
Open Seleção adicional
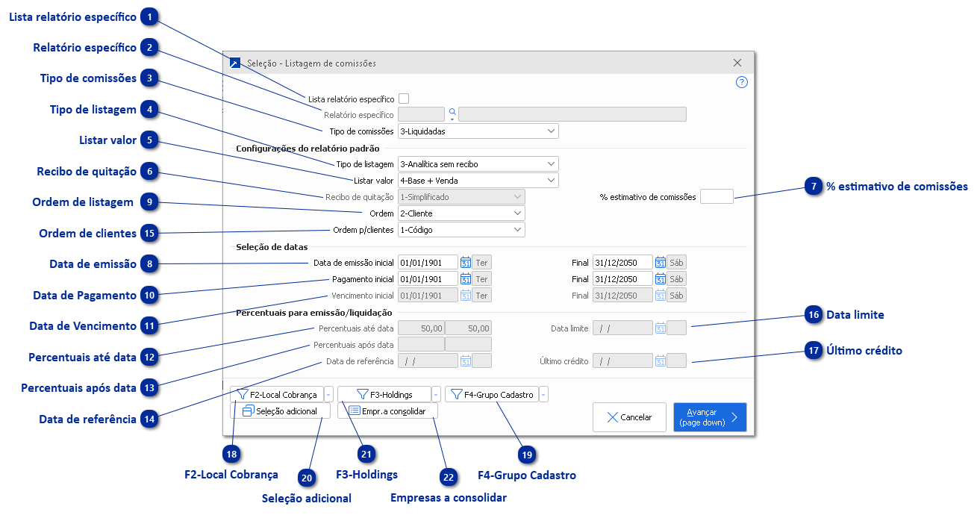[x=280, y=411]
